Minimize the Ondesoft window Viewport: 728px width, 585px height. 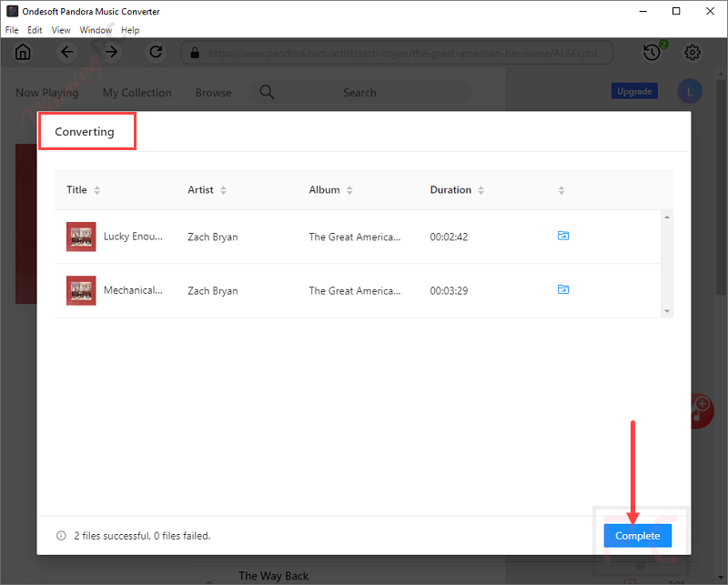[x=643, y=11]
